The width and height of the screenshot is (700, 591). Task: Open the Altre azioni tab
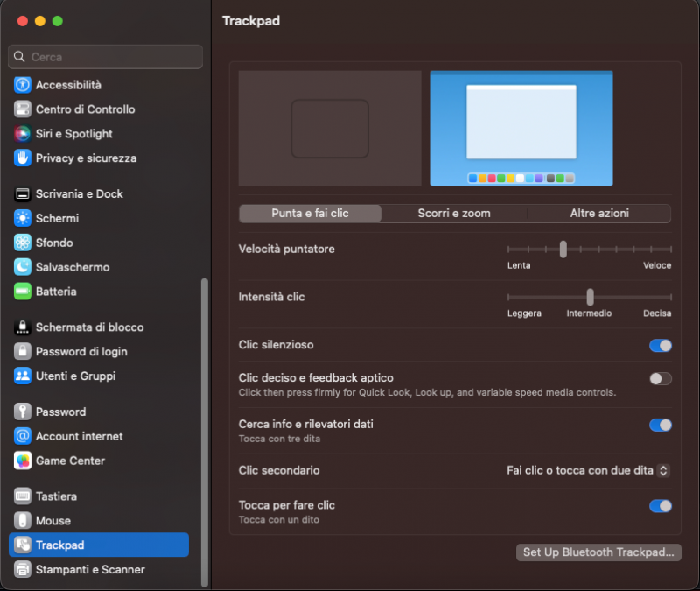pos(598,213)
